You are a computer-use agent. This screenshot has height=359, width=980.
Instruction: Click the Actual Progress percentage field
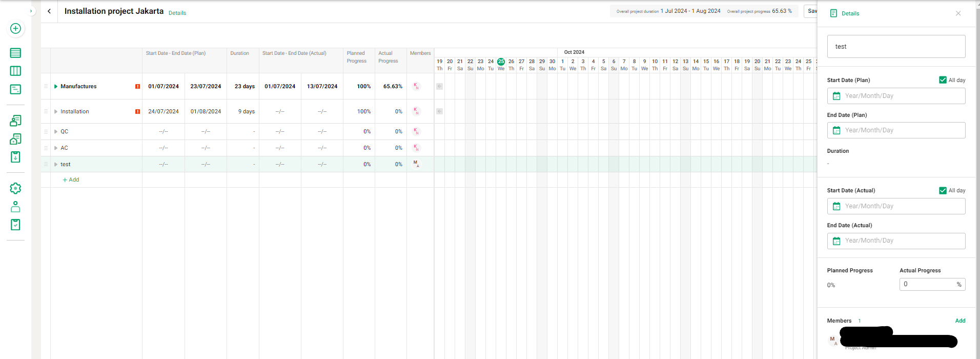(928, 284)
